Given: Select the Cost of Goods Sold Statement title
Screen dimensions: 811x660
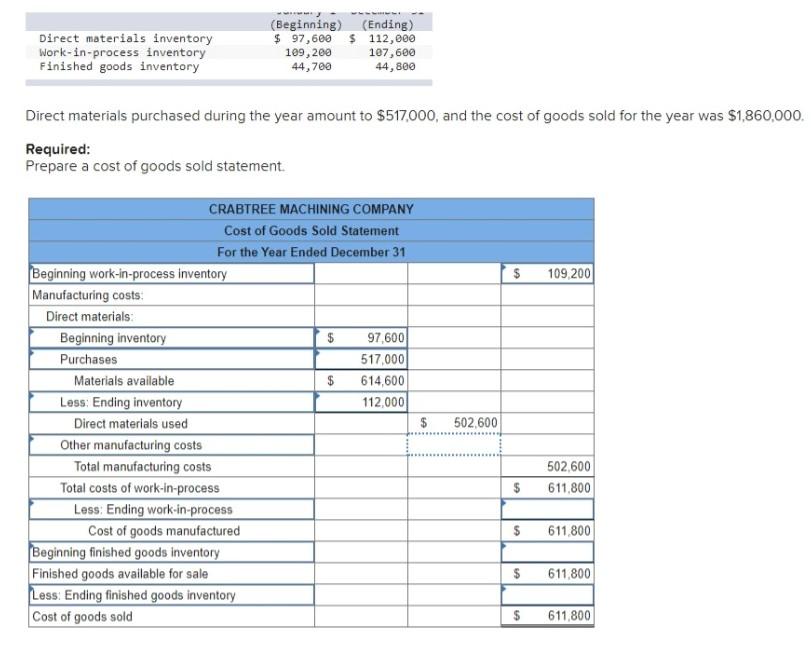Looking at the screenshot, I should 313,230.
